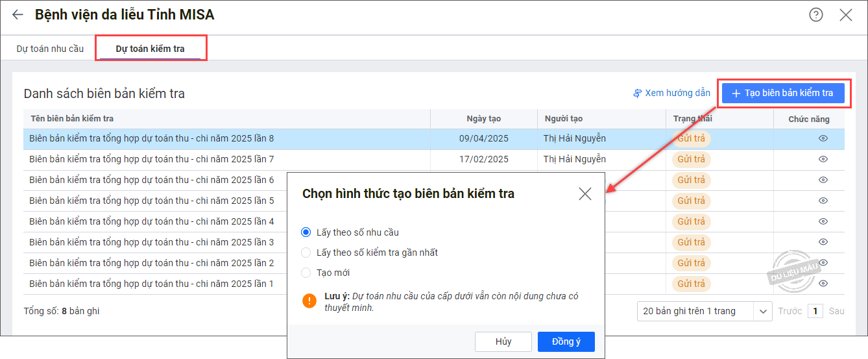Viewport: 868px width, 359px height.
Task: Expand the '20 bản ghi trên 1 trang' dropdown
Action: tap(762, 311)
